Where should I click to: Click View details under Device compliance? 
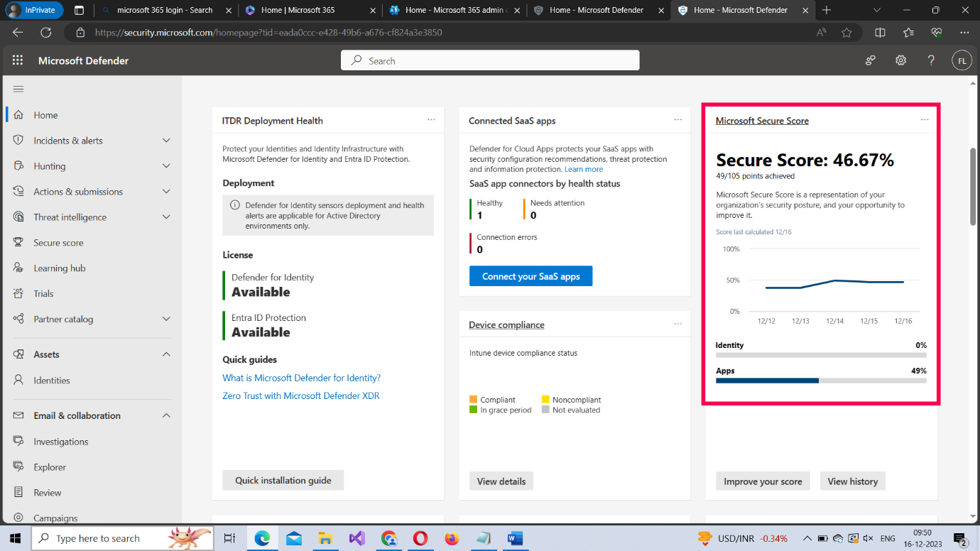[x=501, y=481]
